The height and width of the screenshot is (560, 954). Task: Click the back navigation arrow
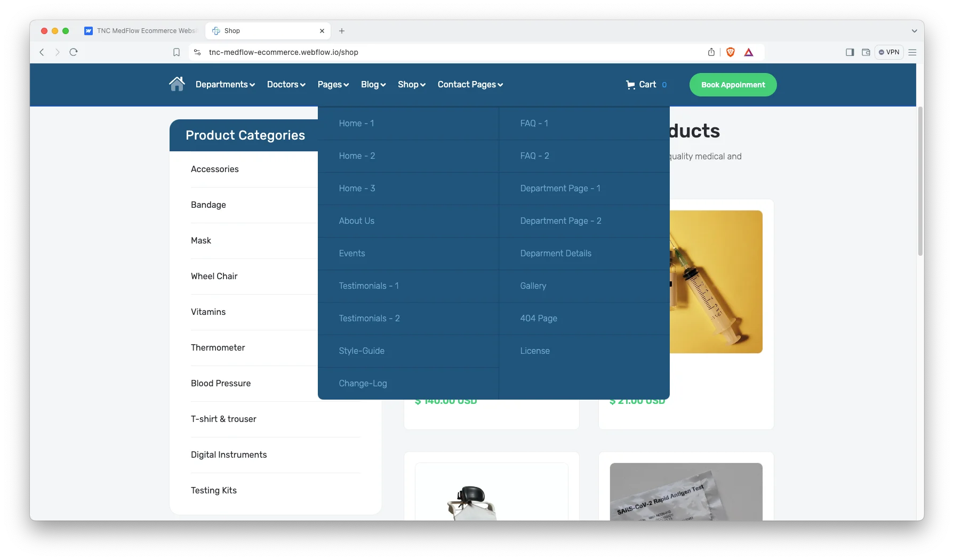42,52
